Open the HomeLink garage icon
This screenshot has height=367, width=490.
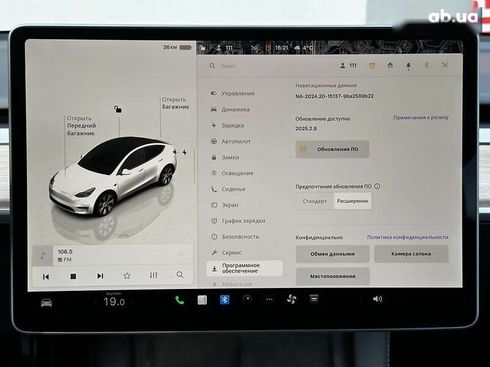pyautogui.click(x=390, y=65)
